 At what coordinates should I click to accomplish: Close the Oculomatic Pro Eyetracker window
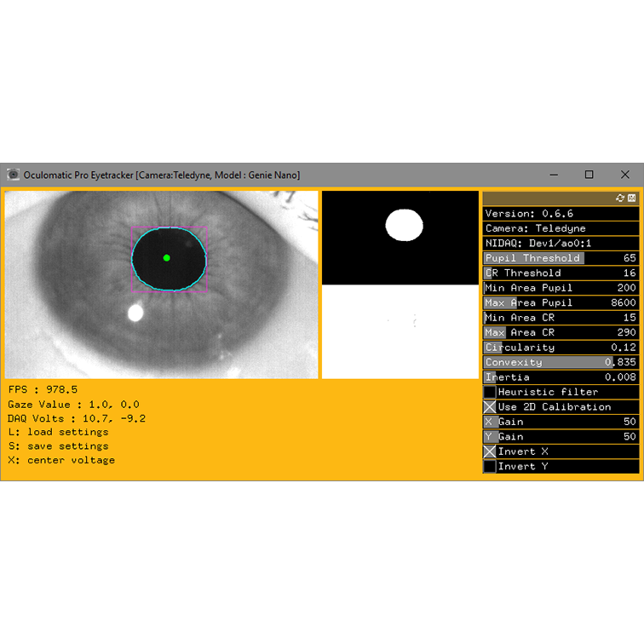(x=624, y=175)
